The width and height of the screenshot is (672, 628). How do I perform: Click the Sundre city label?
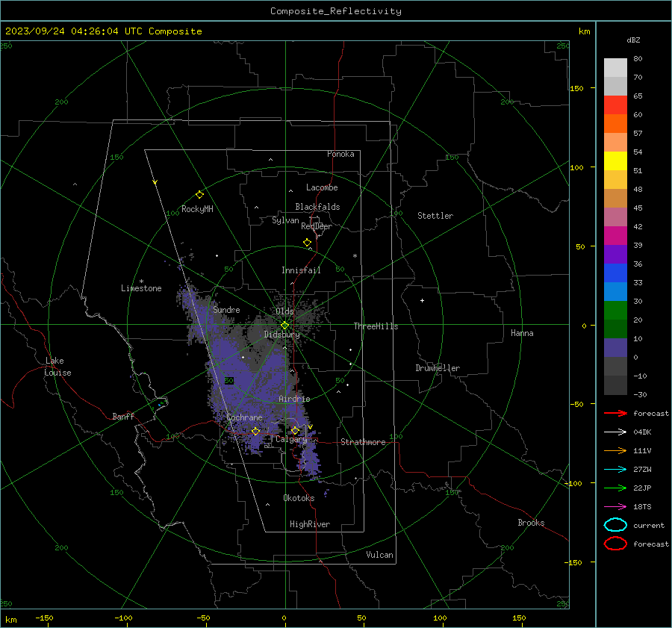pyautogui.click(x=226, y=309)
